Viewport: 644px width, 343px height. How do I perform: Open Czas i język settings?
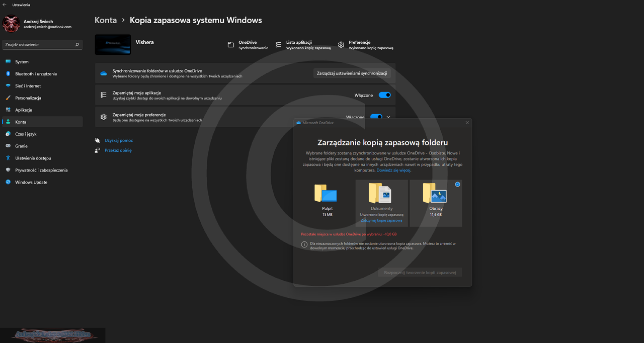coord(42,134)
